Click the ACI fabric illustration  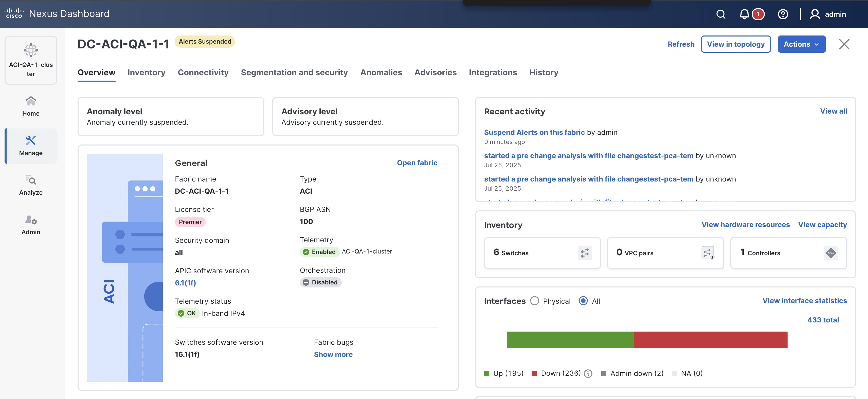pyautogui.click(x=125, y=268)
